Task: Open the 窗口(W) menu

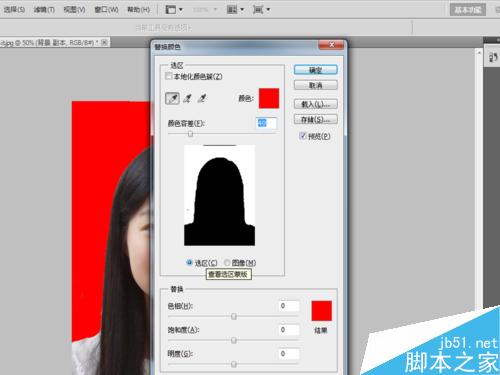Action: (x=106, y=9)
